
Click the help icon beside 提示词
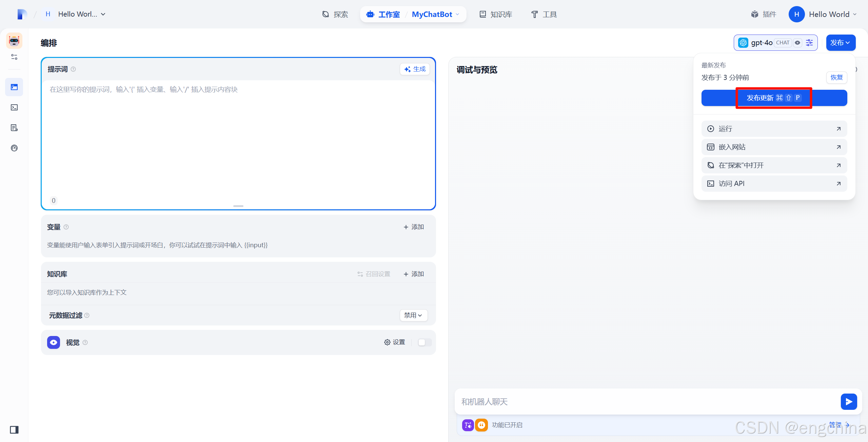click(73, 69)
